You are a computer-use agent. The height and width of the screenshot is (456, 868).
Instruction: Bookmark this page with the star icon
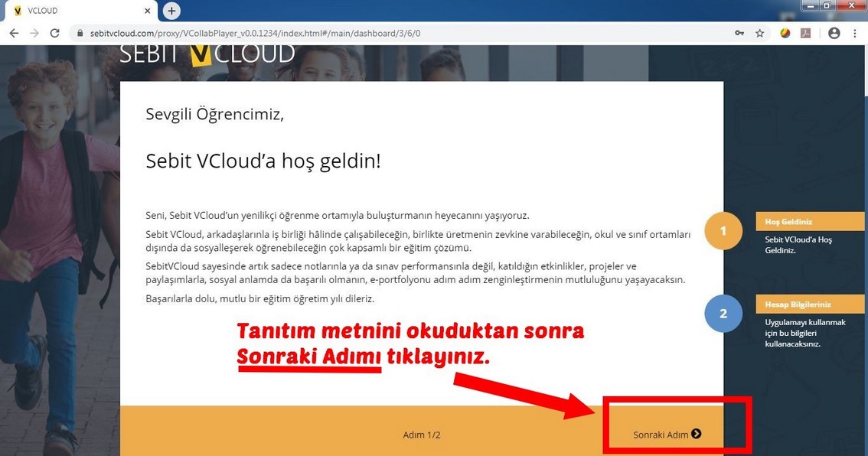[x=760, y=33]
